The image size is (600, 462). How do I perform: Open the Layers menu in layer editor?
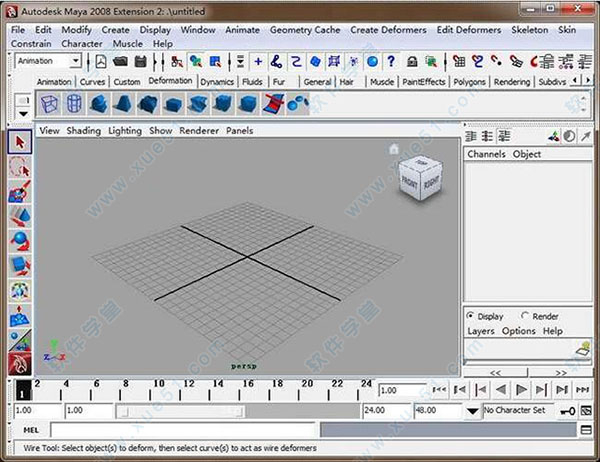(481, 331)
